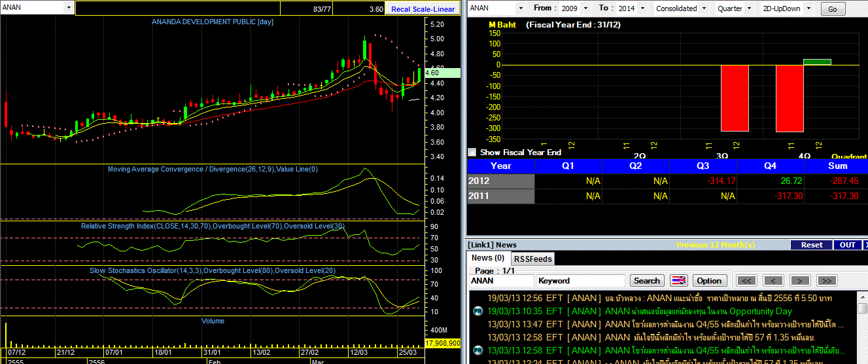The image size is (868, 364).
Task: Click ANANDA DEVELOPMENT PUBLIC [day] chart title
Action: click(213, 22)
